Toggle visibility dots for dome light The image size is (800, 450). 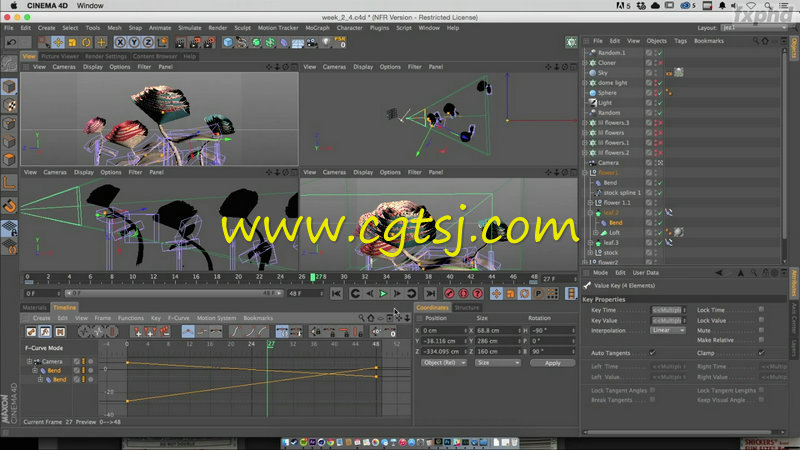click(656, 83)
